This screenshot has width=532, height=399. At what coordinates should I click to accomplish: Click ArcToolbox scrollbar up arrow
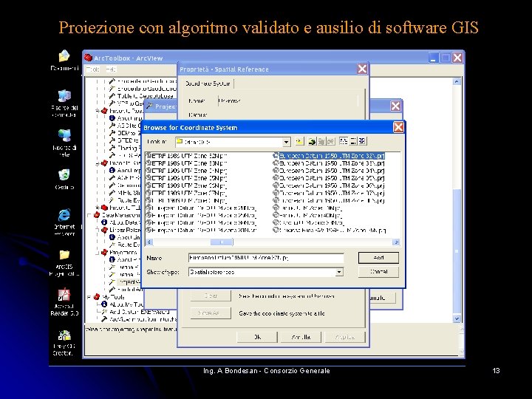click(x=457, y=81)
